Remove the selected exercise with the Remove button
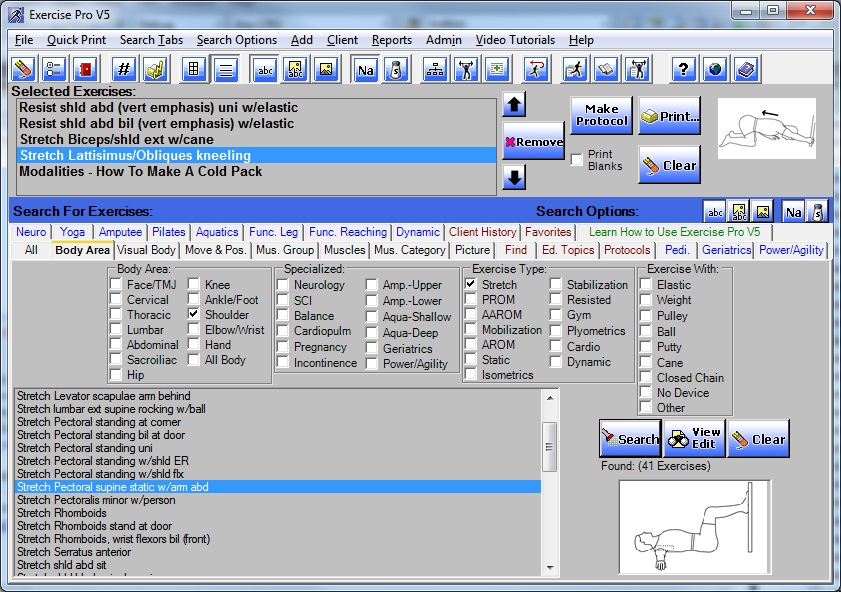Image resolution: width=841 pixels, height=592 pixels. (x=534, y=141)
